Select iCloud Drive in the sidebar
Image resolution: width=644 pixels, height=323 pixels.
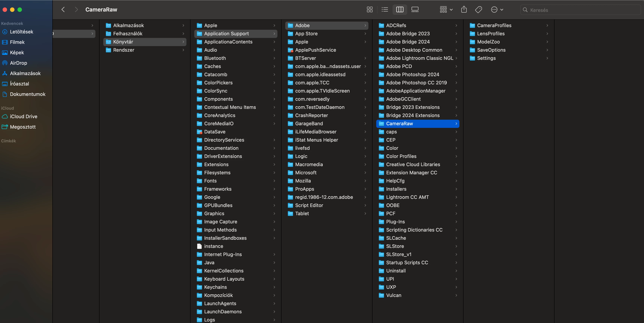24,117
